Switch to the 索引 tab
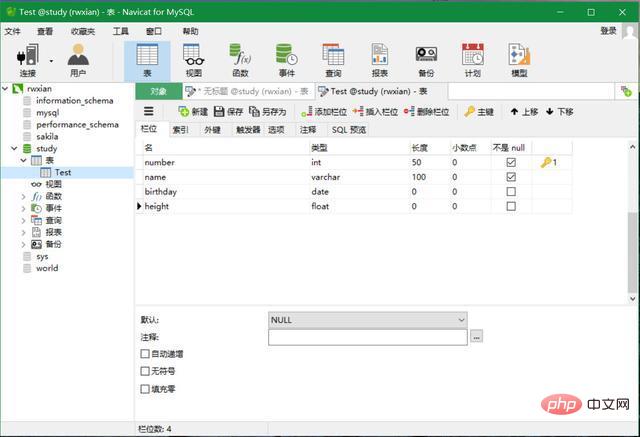This screenshot has width=640, height=437. [x=180, y=130]
